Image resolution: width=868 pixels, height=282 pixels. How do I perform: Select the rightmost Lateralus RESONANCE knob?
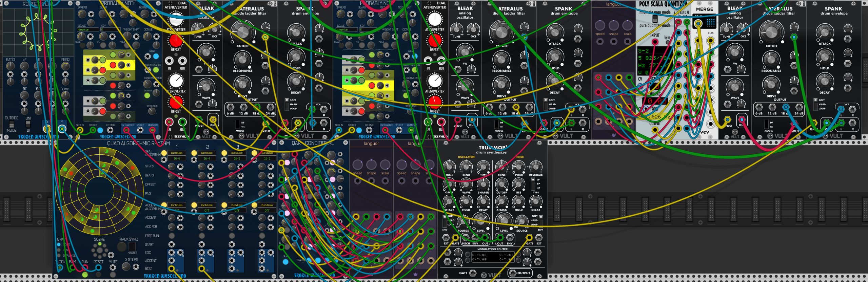771,60
